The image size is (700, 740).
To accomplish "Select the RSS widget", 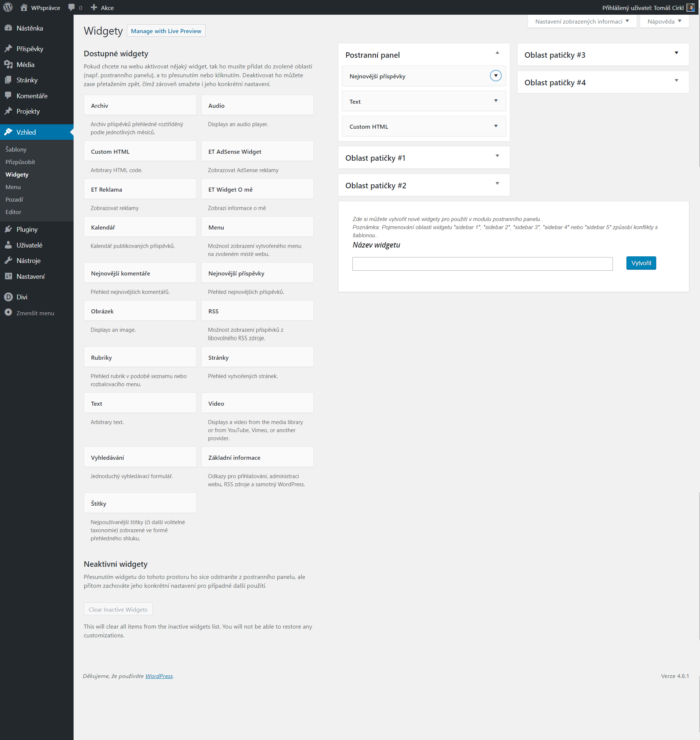I will click(257, 311).
